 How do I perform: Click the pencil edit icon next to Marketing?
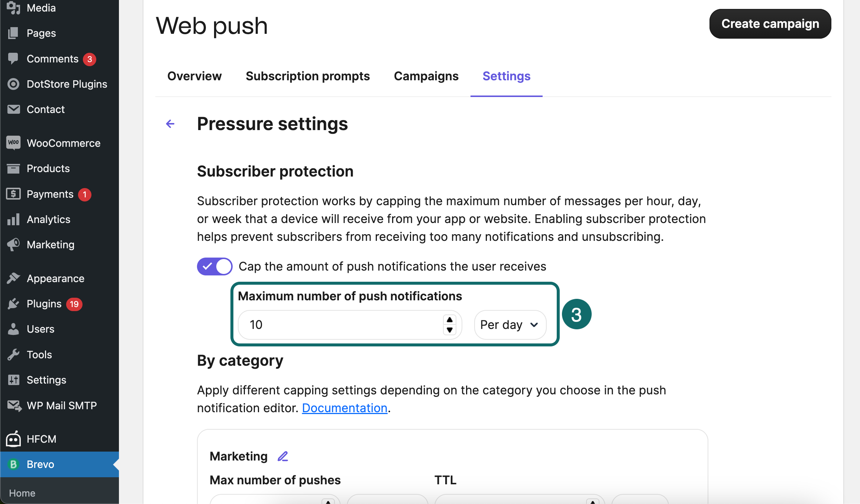(x=283, y=456)
